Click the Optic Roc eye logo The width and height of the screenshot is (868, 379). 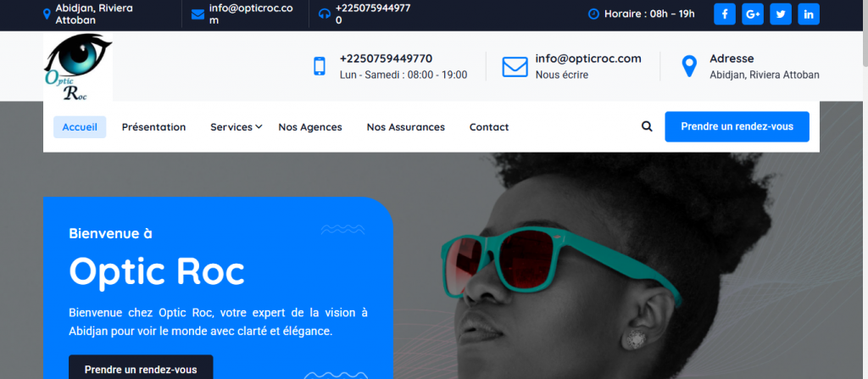[78, 68]
